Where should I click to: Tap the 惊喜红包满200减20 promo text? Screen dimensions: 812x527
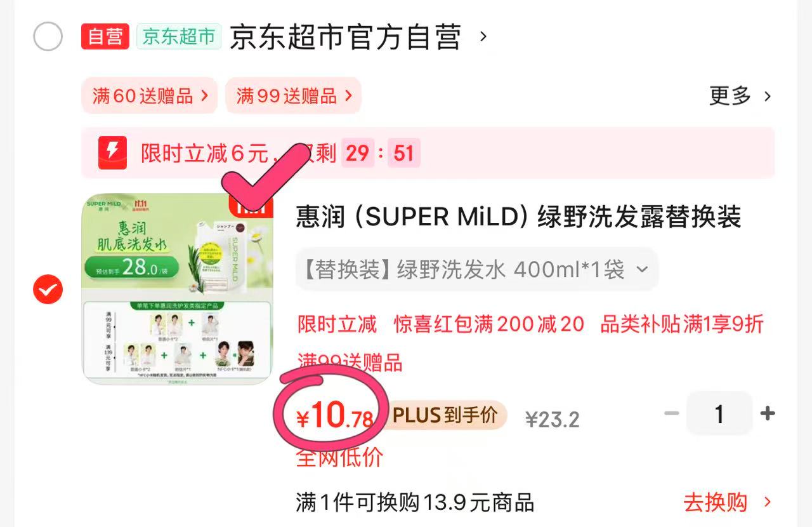tap(488, 324)
